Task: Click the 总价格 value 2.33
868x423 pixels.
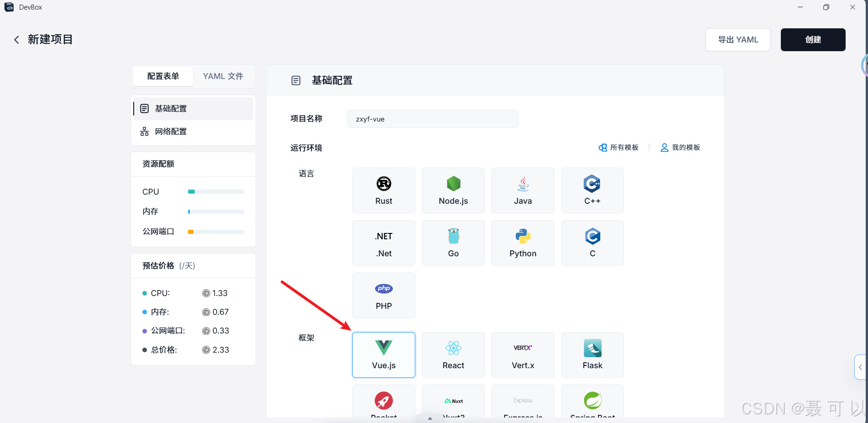Action: pyautogui.click(x=220, y=350)
